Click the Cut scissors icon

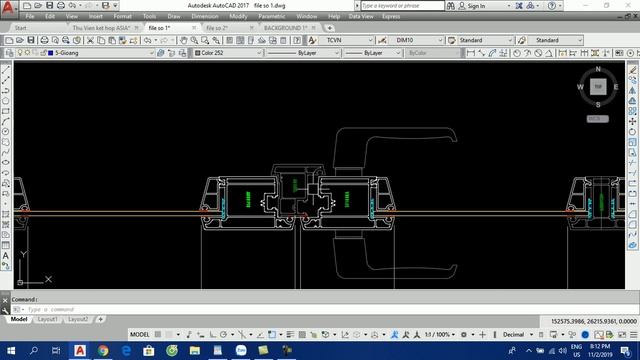tap(90, 40)
